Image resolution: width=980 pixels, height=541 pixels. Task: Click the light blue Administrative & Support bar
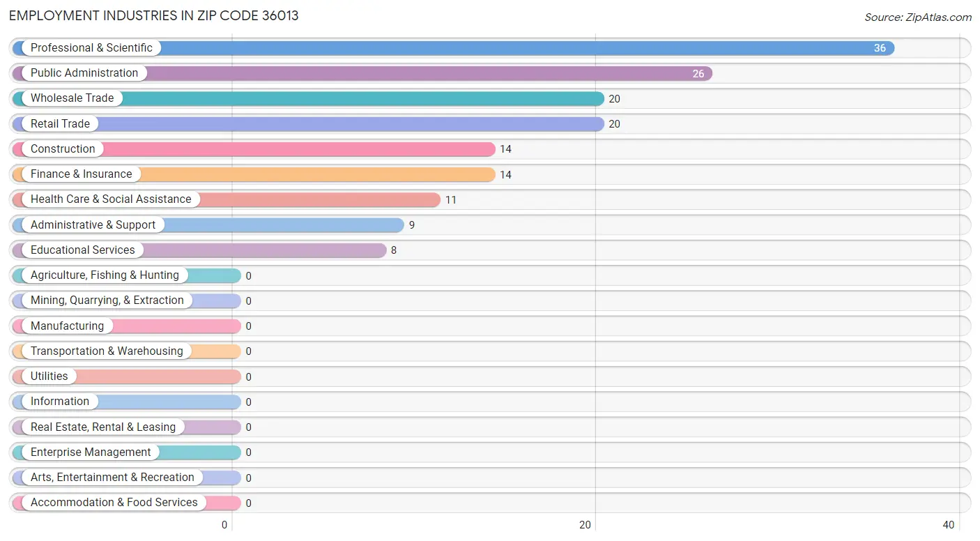point(208,225)
